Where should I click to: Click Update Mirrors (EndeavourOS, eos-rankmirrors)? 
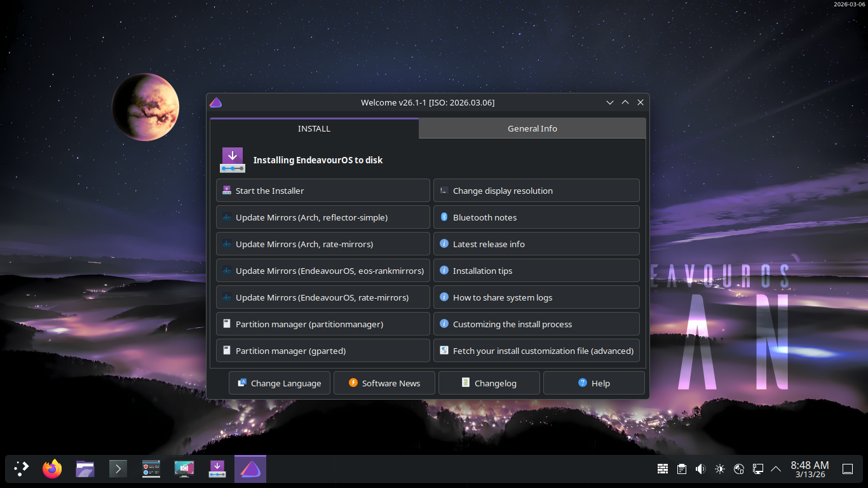(323, 271)
